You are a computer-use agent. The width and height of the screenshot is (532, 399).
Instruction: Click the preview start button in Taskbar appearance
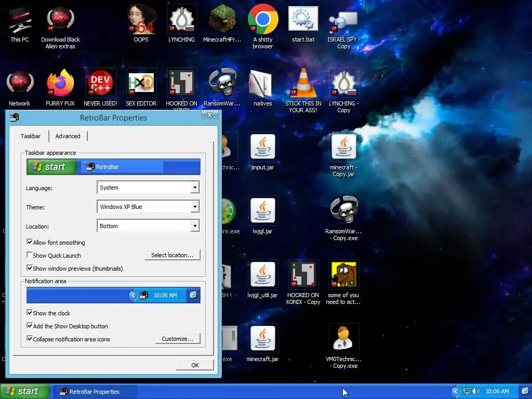click(x=51, y=167)
